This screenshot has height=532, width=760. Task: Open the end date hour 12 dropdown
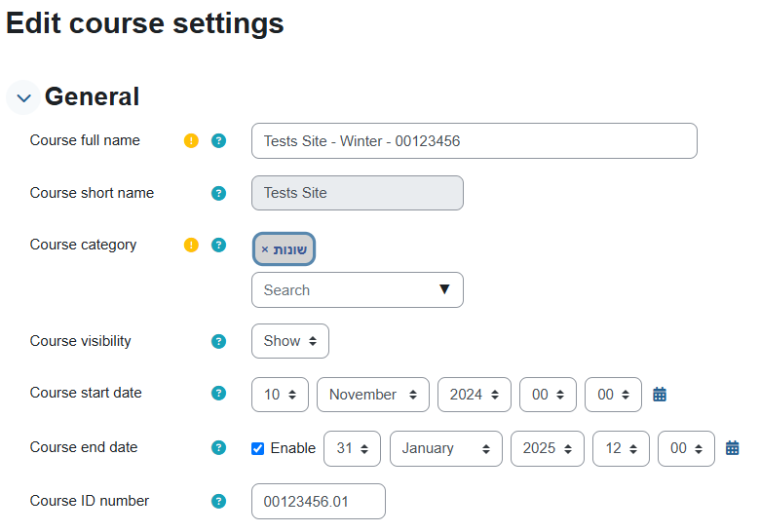(621, 448)
